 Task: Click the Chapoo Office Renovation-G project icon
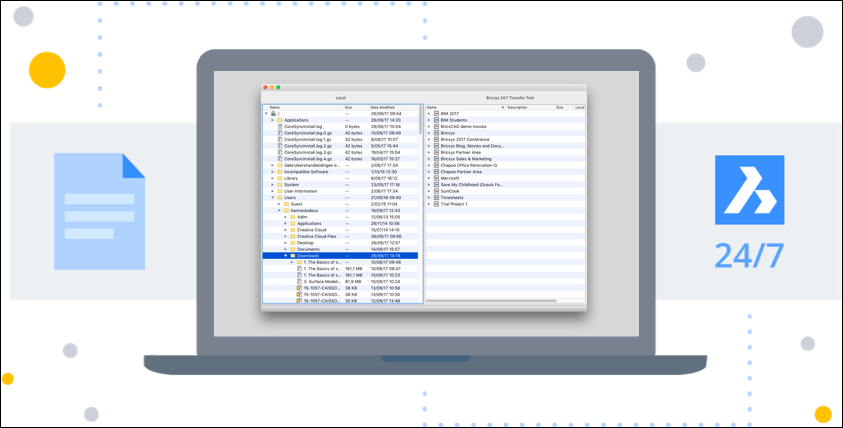coord(436,165)
